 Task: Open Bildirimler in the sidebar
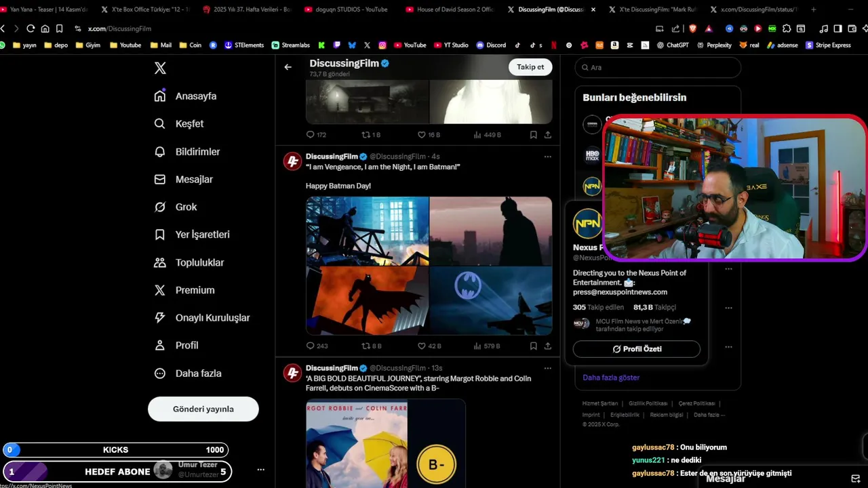click(x=186, y=152)
